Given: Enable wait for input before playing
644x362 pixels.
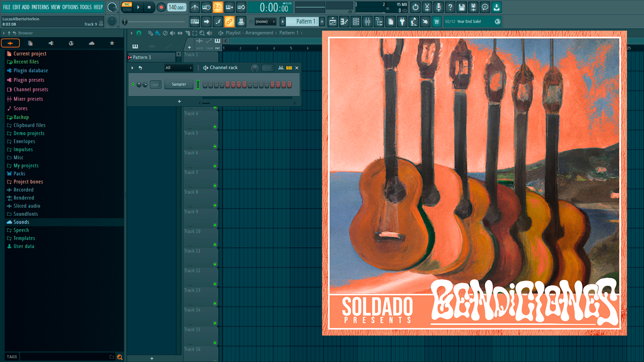Looking at the screenshot, I should pyautogui.click(x=206, y=7).
